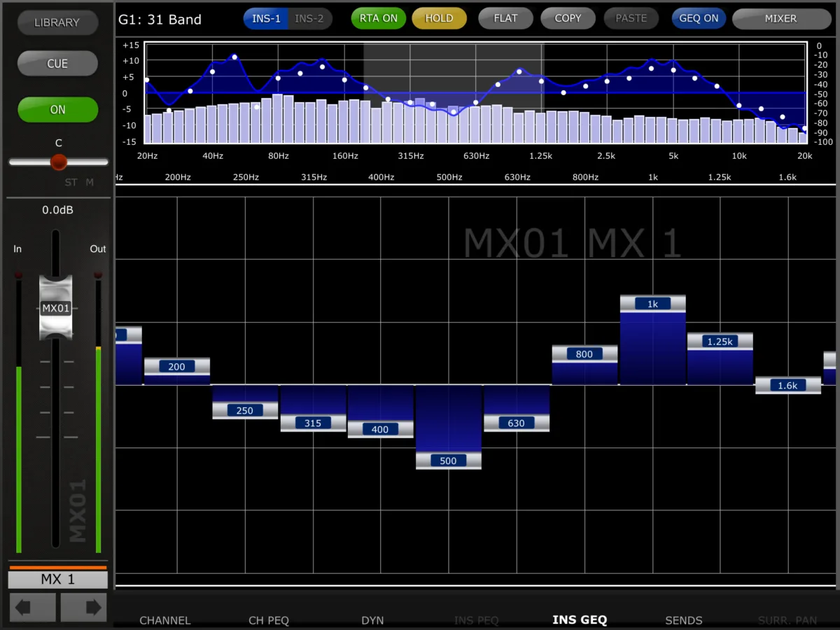Click the 800Hz label on frequency ruler
Viewport: 840px width, 630px height.
[585, 177]
